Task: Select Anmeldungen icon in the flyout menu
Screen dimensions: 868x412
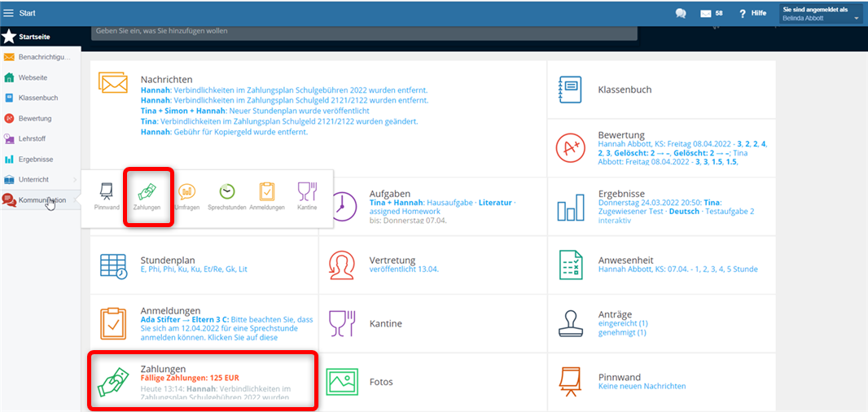Action: pyautogui.click(x=267, y=196)
